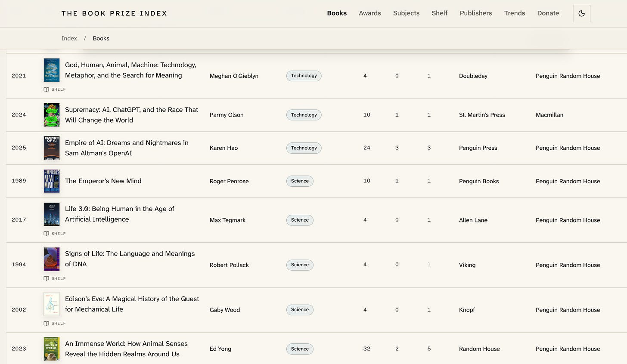Viewport: 627px width, 364px height.
Task: Select Viking imprint cell
Action: (x=467, y=265)
